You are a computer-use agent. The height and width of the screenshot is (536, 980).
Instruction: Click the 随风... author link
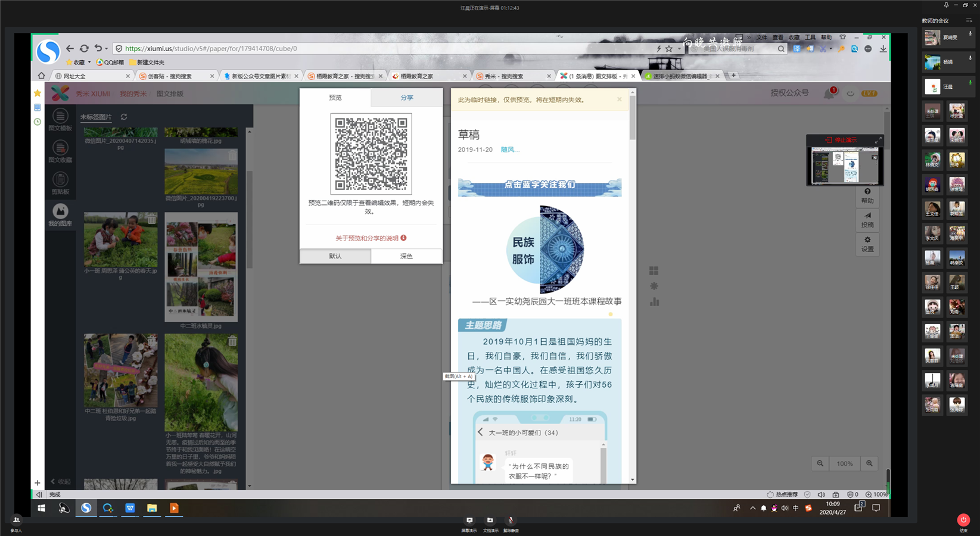[510, 149]
